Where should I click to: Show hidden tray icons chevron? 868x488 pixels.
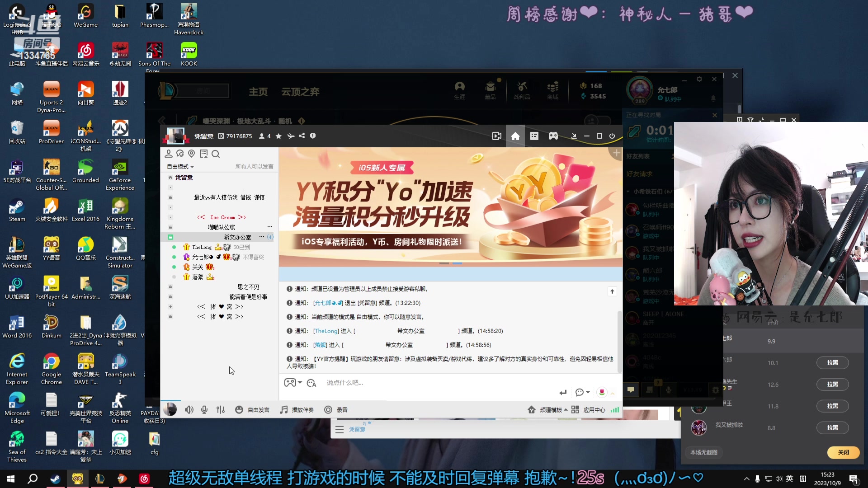[x=746, y=479]
